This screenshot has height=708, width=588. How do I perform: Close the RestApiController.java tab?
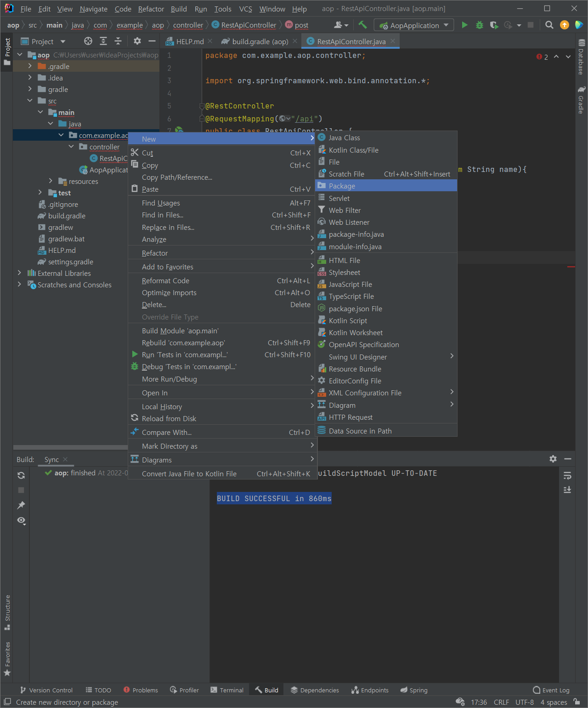[393, 41]
